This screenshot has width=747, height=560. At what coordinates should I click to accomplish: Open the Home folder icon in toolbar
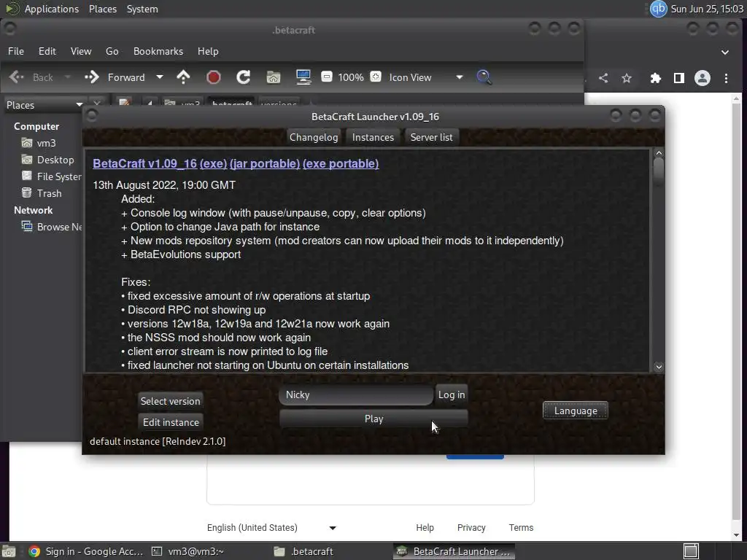coord(274,77)
